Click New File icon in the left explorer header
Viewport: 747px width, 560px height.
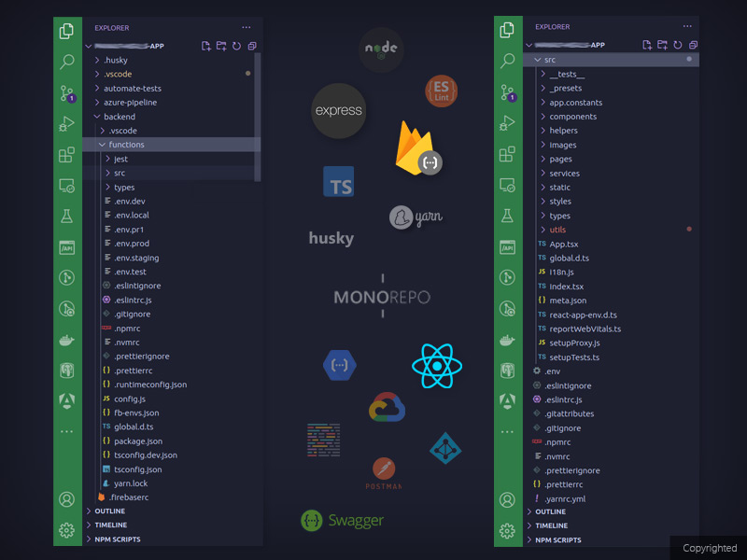(206, 45)
